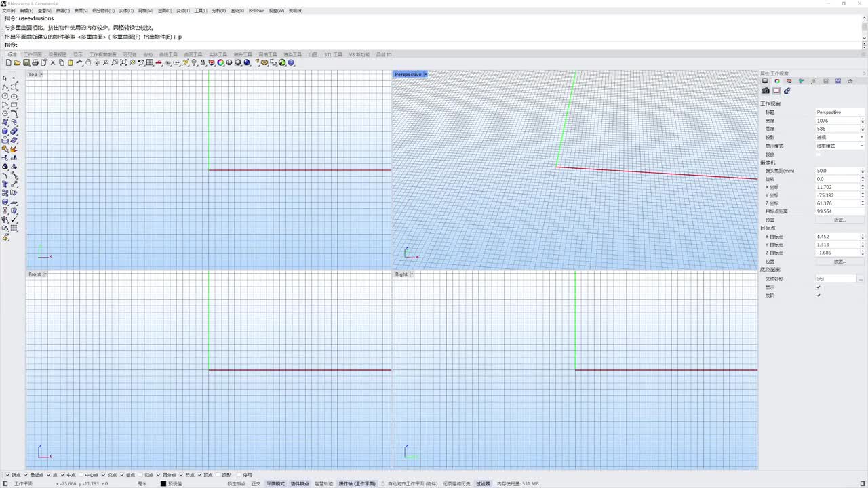Select the pointer tool in left sidebar

point(5,79)
